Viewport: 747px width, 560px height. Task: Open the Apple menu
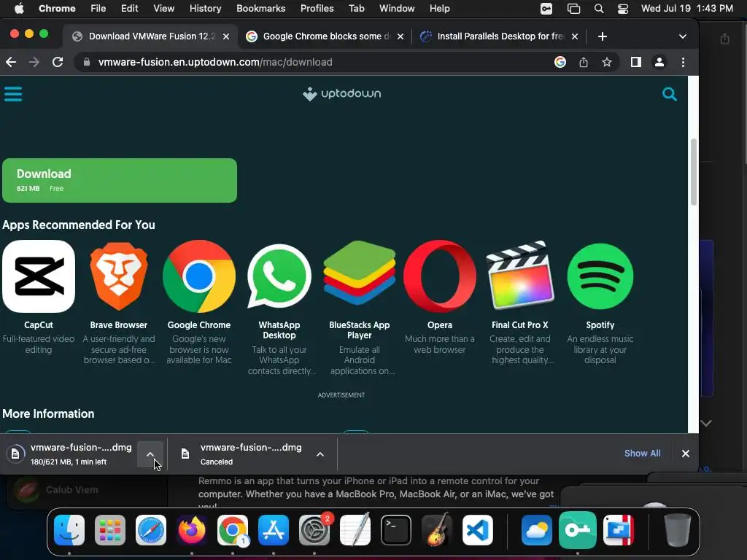point(19,8)
